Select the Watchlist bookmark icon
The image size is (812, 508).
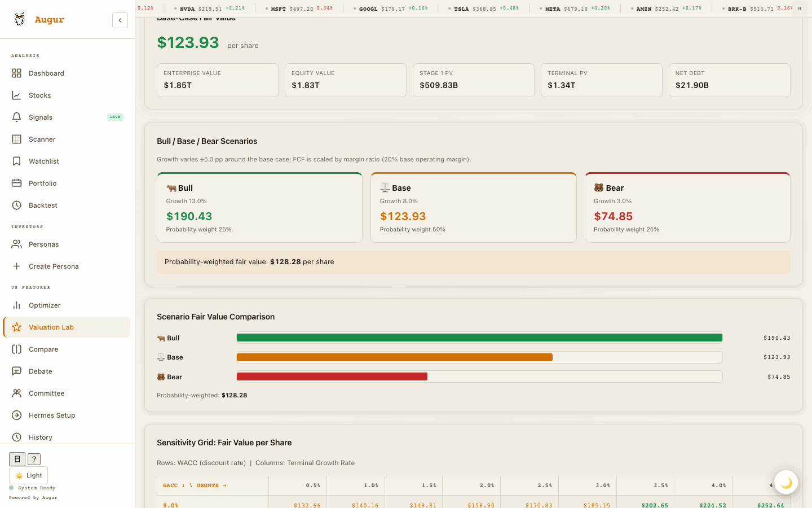[x=17, y=161]
